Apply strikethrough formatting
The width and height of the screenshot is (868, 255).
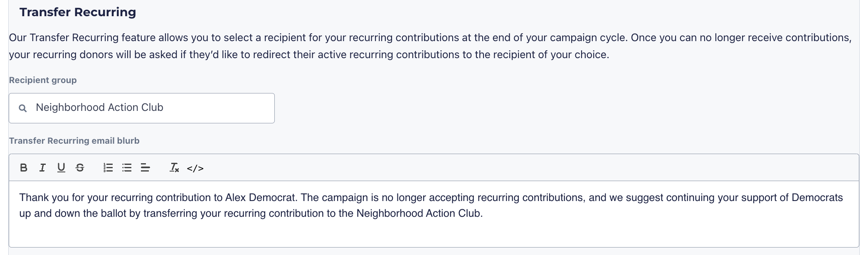pyautogui.click(x=80, y=168)
